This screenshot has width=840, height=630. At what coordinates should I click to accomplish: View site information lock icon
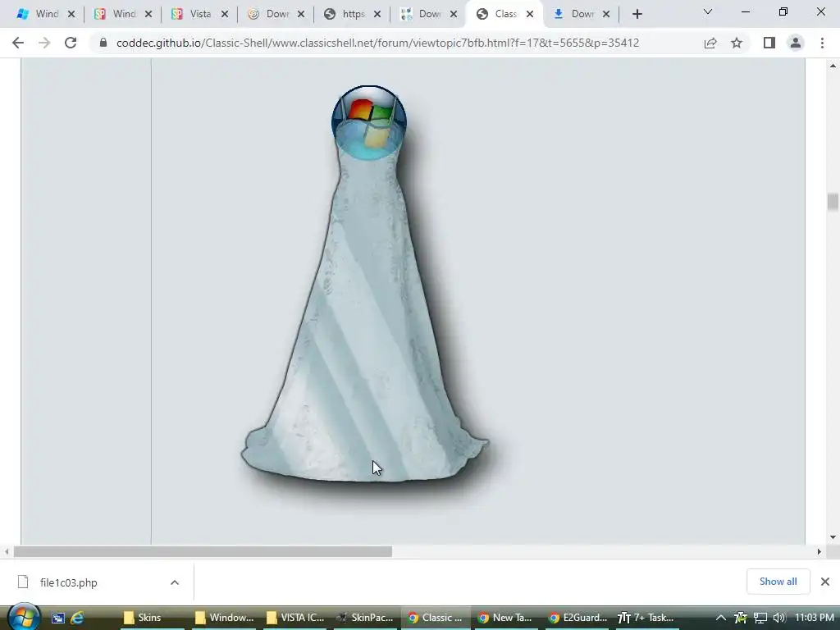coord(103,43)
